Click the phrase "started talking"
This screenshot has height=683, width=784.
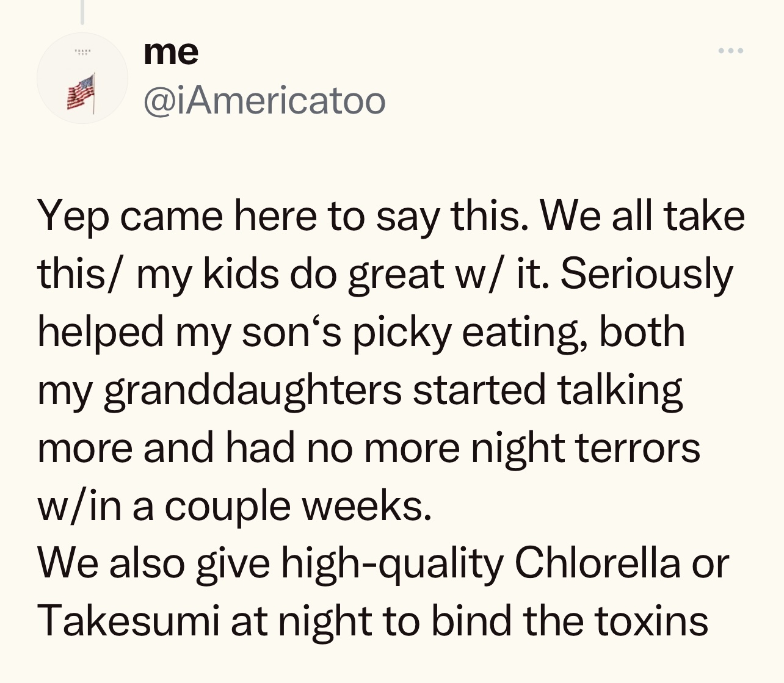547,390
